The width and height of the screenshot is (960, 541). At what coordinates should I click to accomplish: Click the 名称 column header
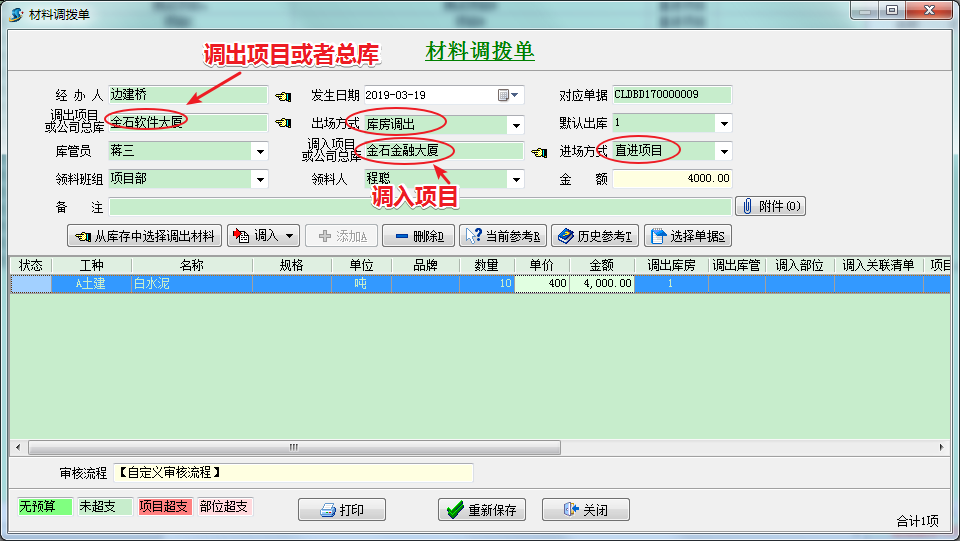[192, 265]
